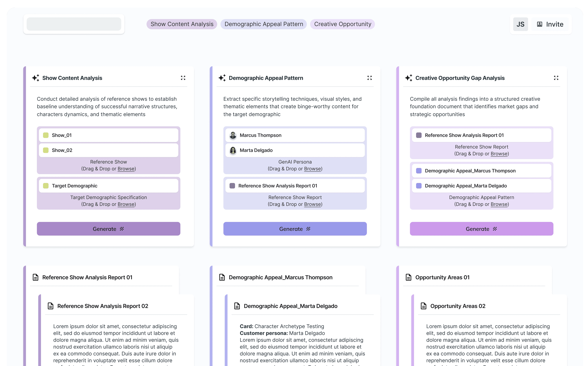Select the Show_01 file chip
The width and height of the screenshot is (588, 366).
click(109, 135)
